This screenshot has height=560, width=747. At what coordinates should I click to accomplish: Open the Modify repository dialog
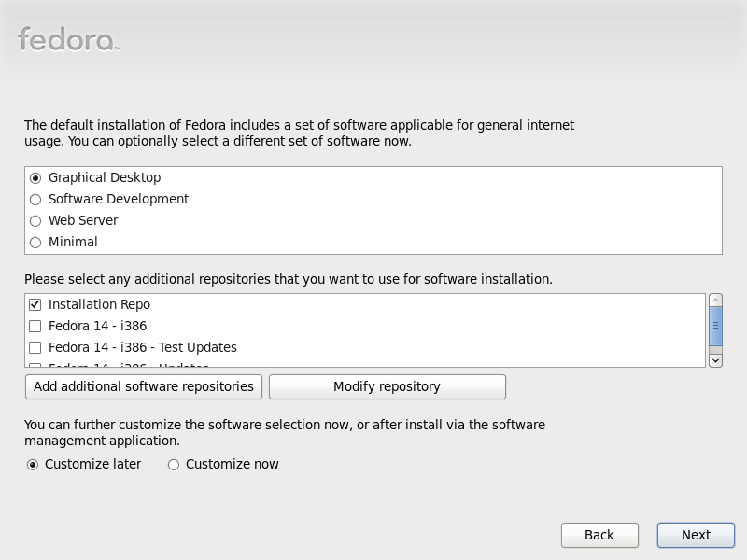click(387, 386)
